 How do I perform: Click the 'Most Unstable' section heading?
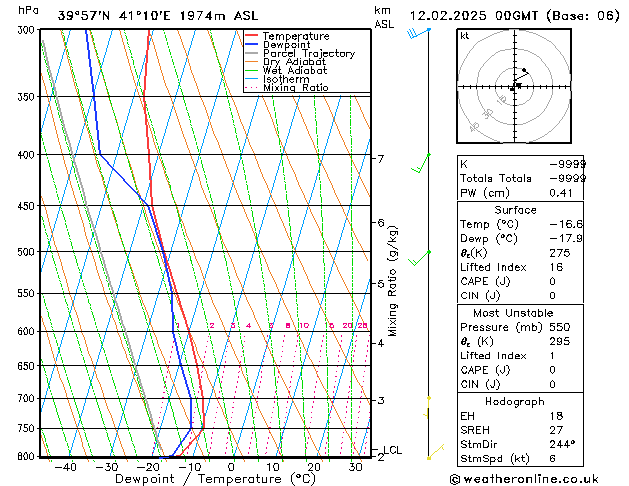click(513, 313)
